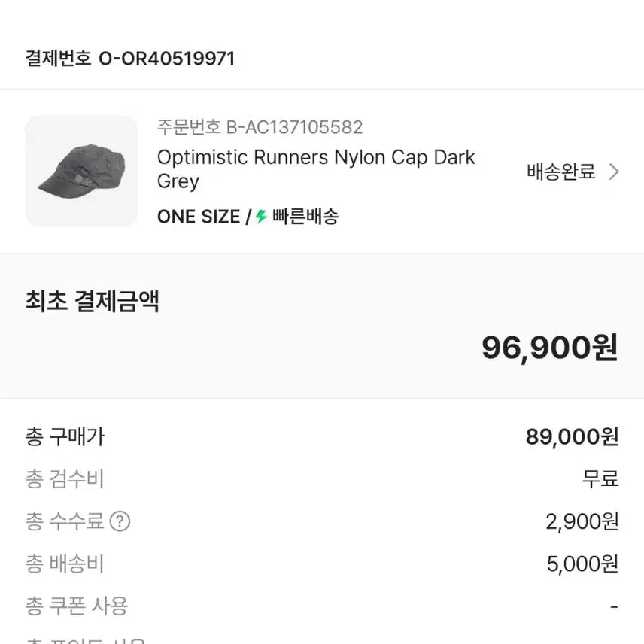Tap the ONE SIZE label
Screen dimensions: 644x644
click(x=199, y=217)
